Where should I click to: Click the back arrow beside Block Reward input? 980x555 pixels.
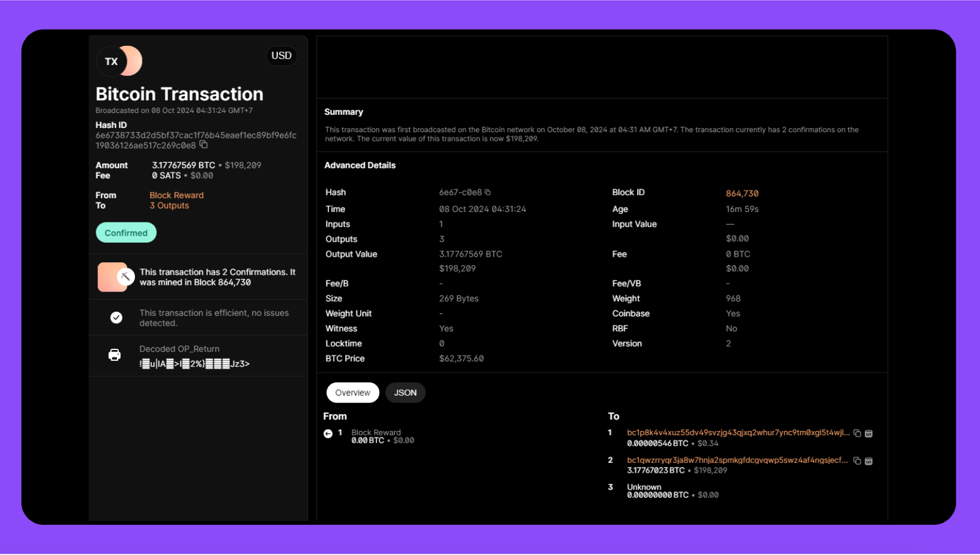click(328, 433)
